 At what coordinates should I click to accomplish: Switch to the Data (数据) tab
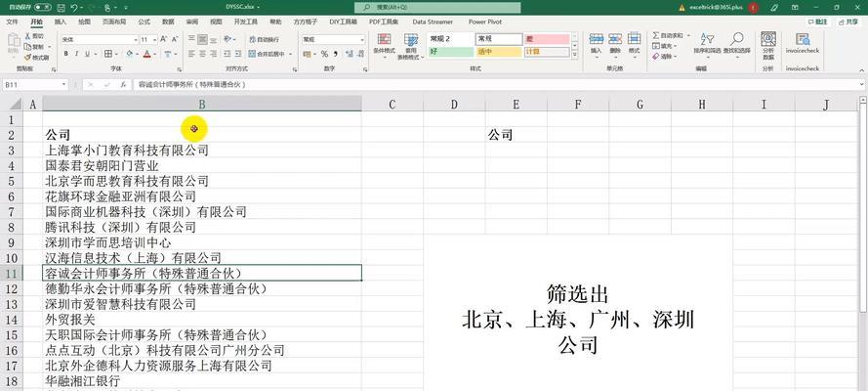pyautogui.click(x=168, y=22)
